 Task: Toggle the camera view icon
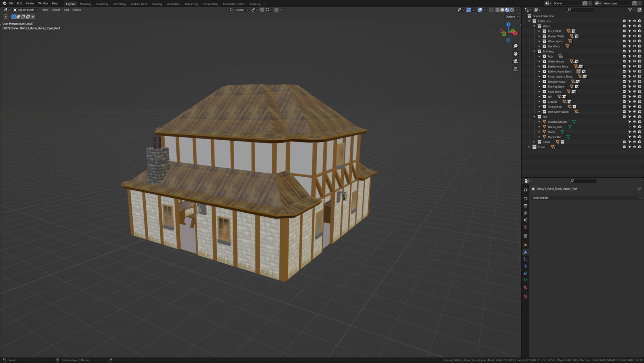[515, 61]
